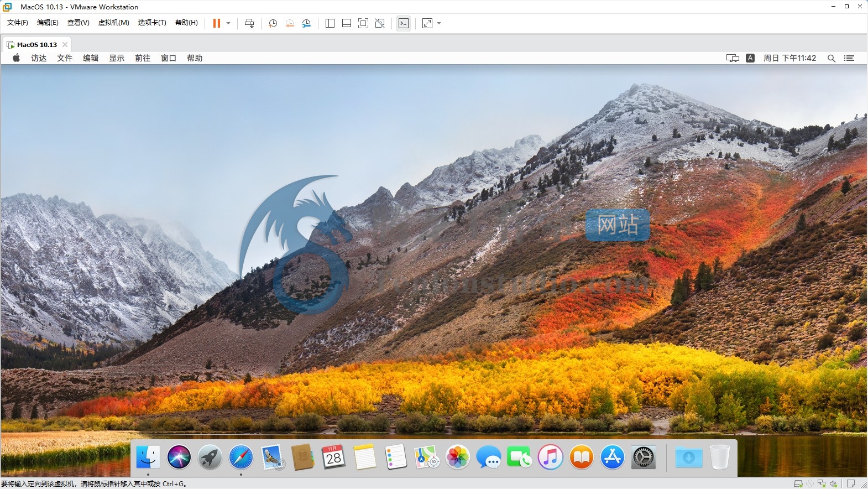Open the input source A menu
Viewport: 868px width, 489px height.
[x=750, y=58]
